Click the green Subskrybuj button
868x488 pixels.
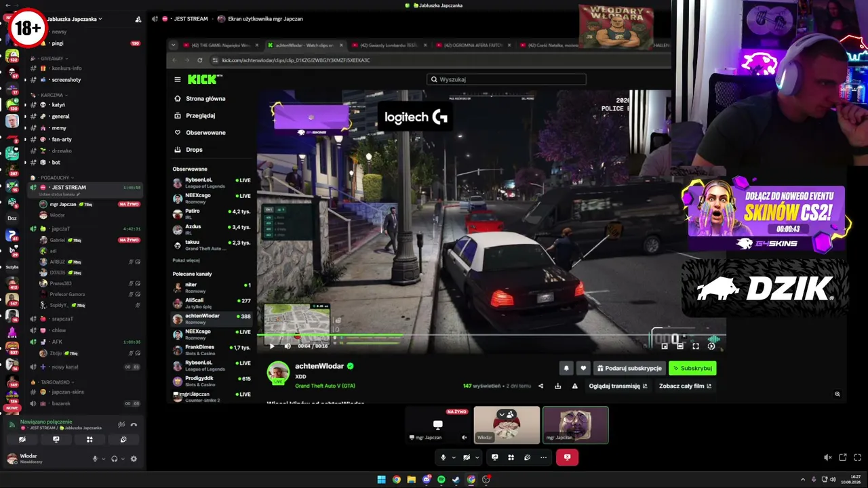point(692,368)
